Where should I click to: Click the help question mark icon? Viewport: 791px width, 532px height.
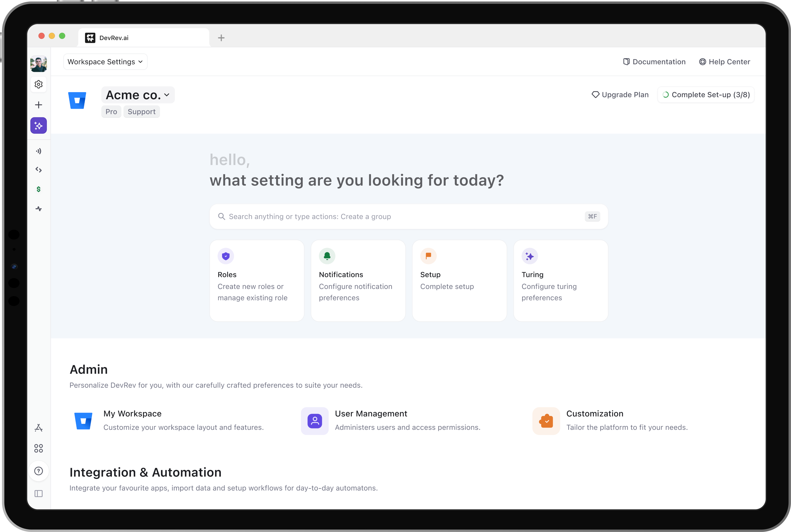click(x=39, y=471)
